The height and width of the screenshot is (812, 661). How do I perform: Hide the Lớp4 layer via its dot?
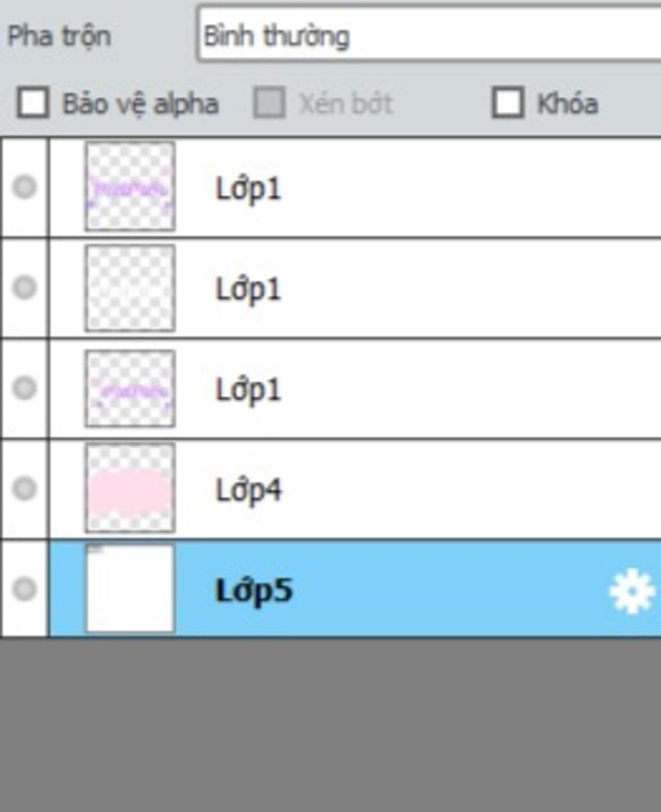tap(25, 488)
